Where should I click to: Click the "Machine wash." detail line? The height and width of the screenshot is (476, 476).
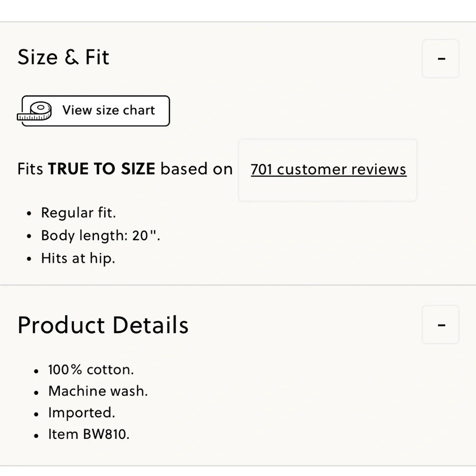[98, 391]
